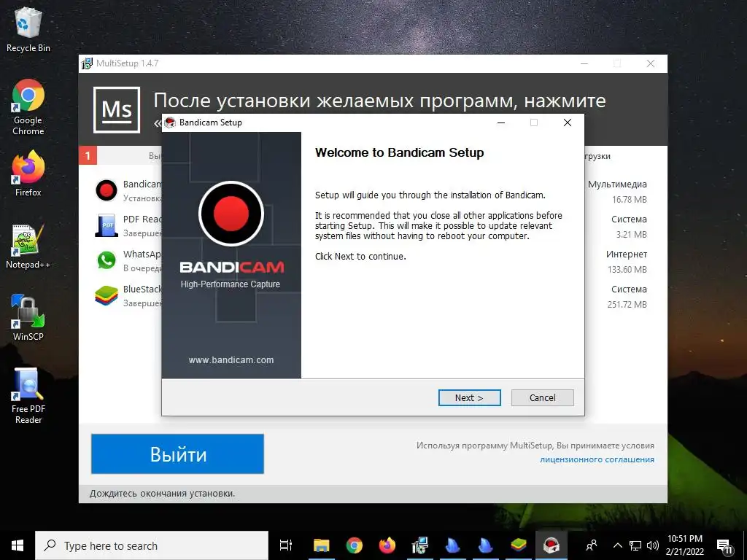Click the 251.72 MB size value
747x560 pixels.
(627, 304)
